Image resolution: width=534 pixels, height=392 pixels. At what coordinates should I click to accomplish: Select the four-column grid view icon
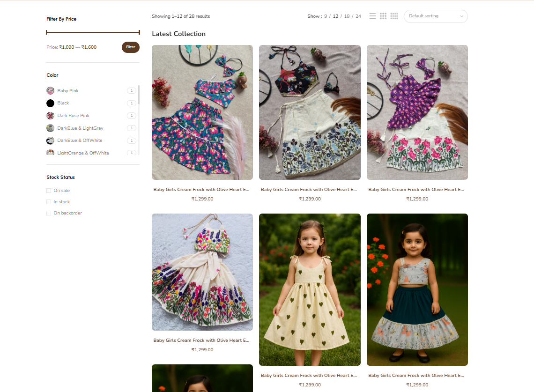pyautogui.click(x=394, y=16)
